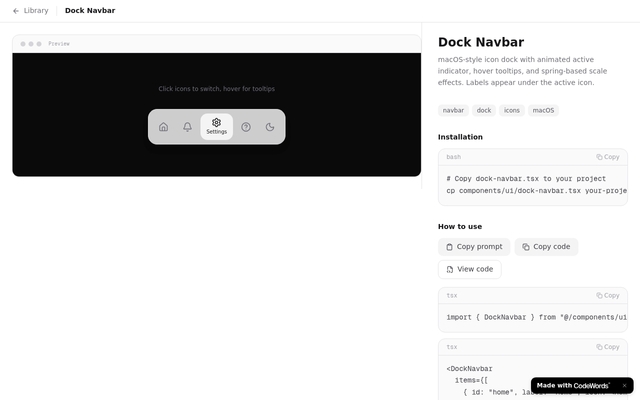
Task: Click the Copy code button
Action: coord(546,247)
